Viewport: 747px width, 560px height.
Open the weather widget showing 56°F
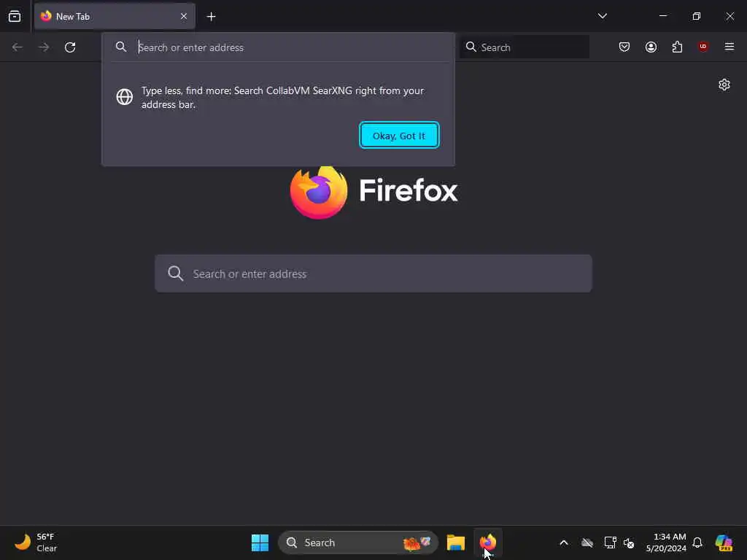pos(36,542)
